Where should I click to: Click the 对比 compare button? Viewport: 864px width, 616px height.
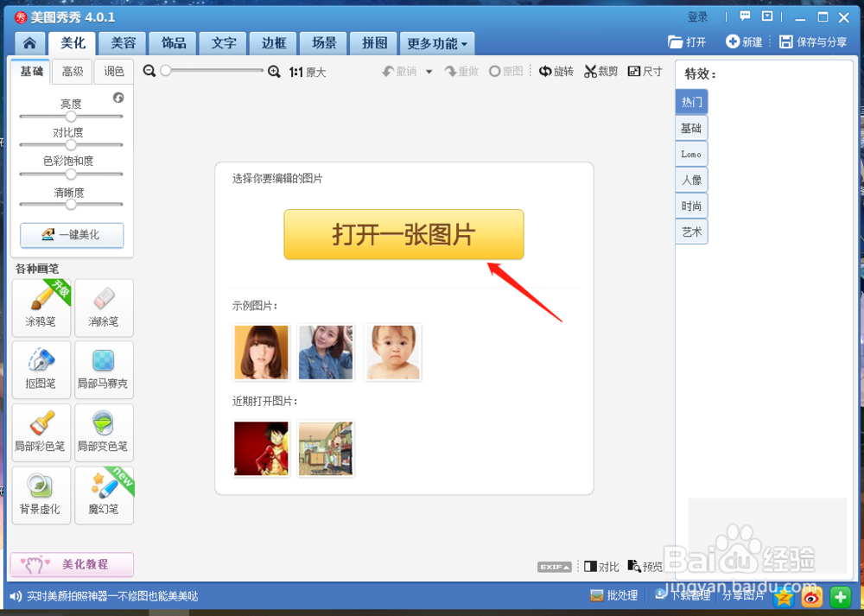(x=601, y=567)
